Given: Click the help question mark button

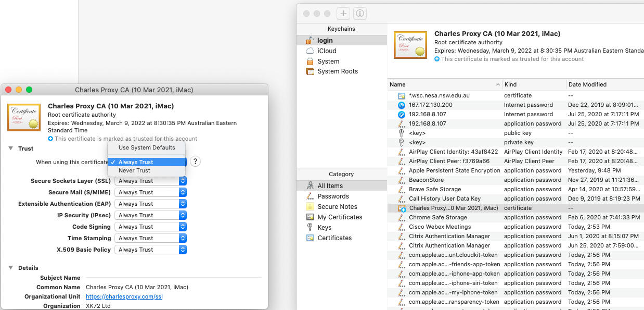Looking at the screenshot, I should [195, 162].
